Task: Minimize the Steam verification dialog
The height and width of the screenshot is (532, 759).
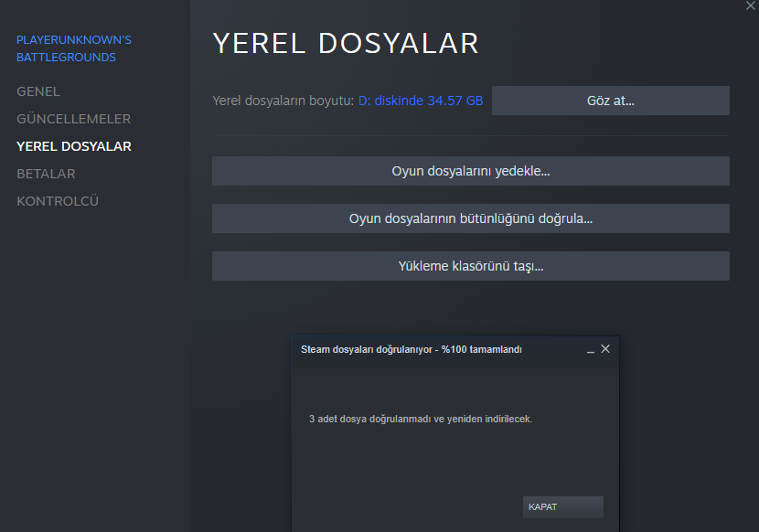Action: (x=591, y=350)
